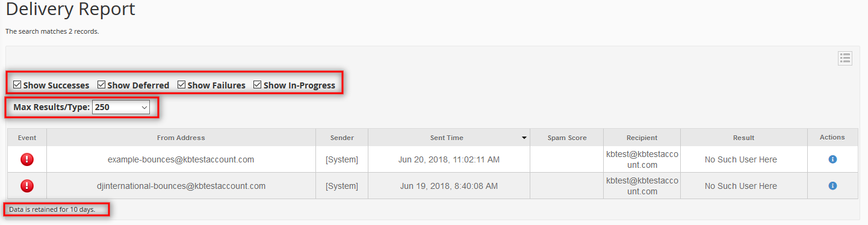
Task: Toggle the Show Deferred checkbox
Action: tap(102, 85)
